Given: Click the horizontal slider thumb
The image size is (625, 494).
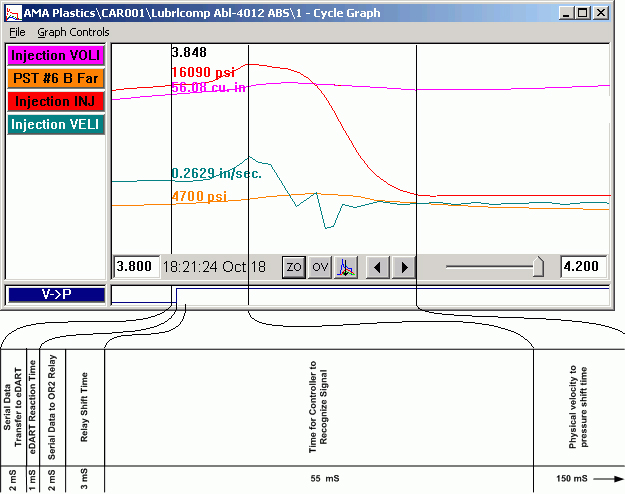Looking at the screenshot, I should point(539,267).
